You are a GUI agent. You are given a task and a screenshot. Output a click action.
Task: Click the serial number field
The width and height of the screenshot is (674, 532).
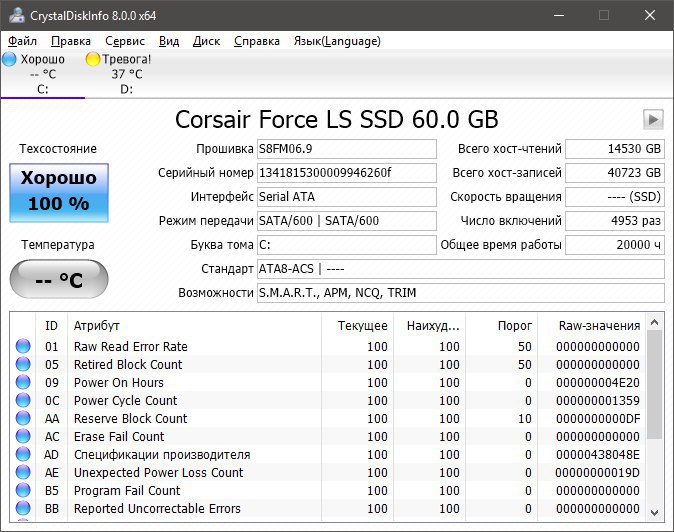[x=347, y=173]
